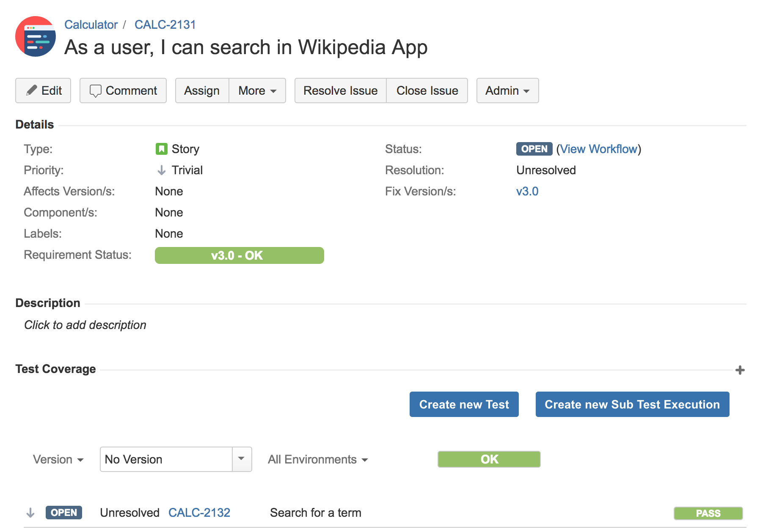
Task: Click the Edit button
Action: tap(43, 90)
